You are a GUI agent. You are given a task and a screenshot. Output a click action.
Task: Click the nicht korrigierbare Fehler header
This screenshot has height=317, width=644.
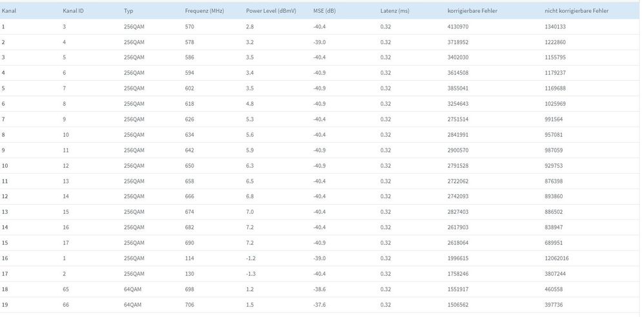577,11
